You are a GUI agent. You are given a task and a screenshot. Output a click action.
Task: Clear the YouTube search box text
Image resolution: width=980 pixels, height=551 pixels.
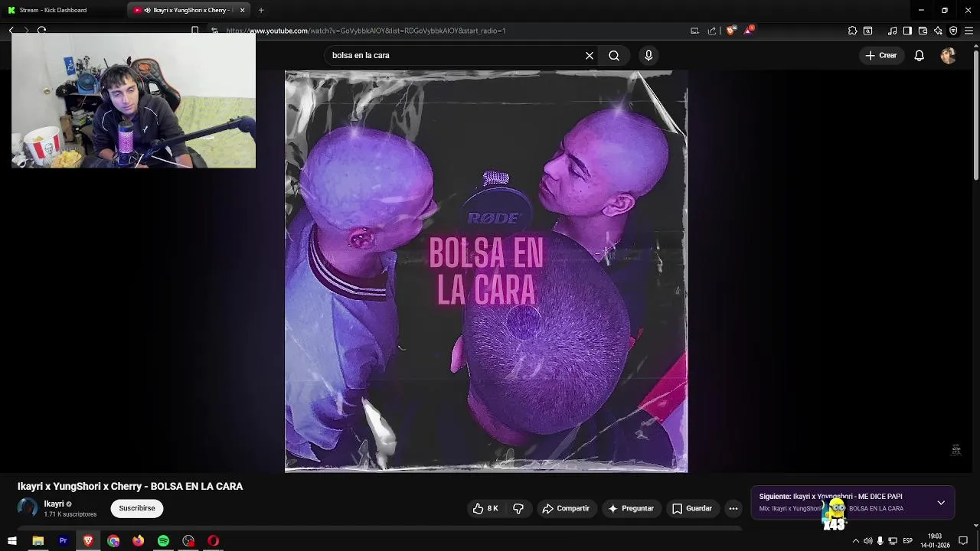(590, 55)
